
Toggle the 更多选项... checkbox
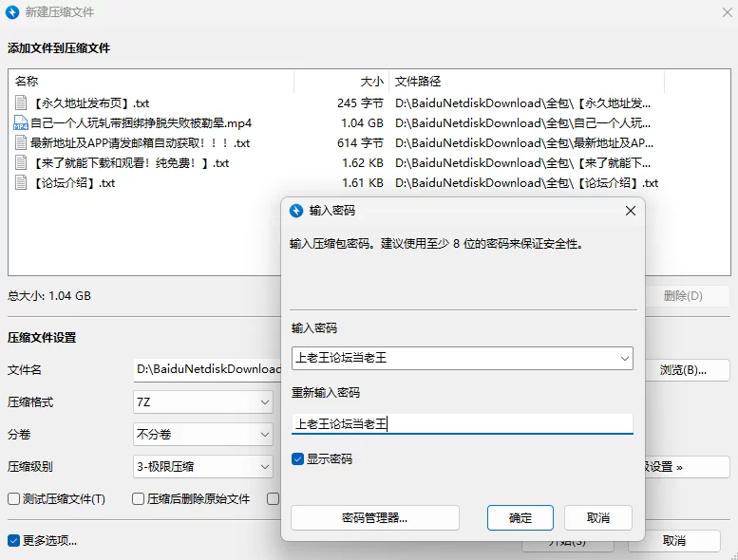point(13,540)
